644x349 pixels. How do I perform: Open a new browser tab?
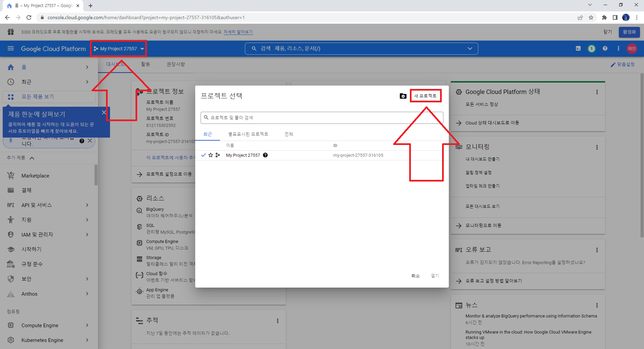91,6
